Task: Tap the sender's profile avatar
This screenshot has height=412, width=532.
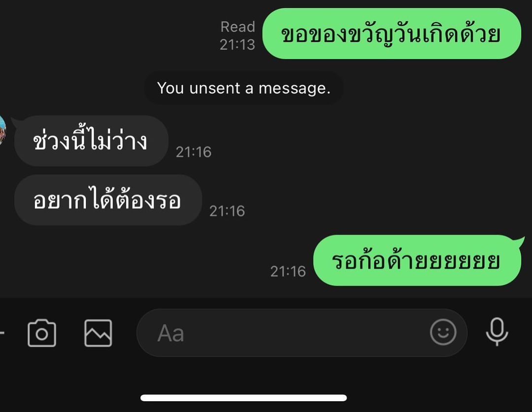Action: click(x=3, y=130)
